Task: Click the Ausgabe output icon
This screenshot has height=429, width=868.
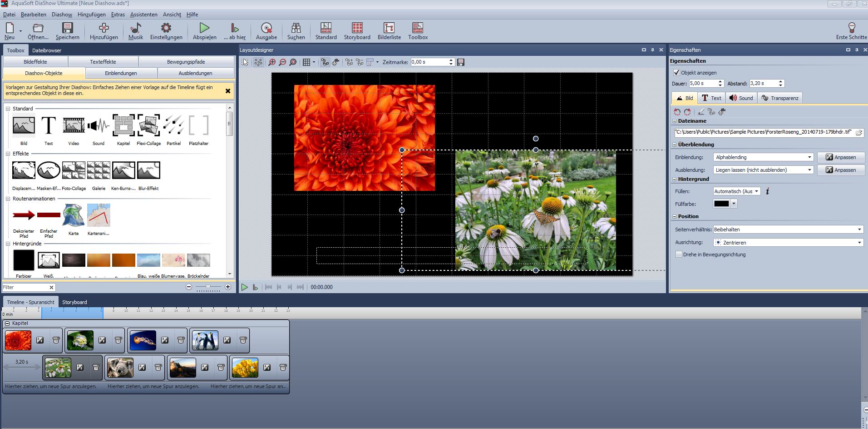Action: [266, 28]
